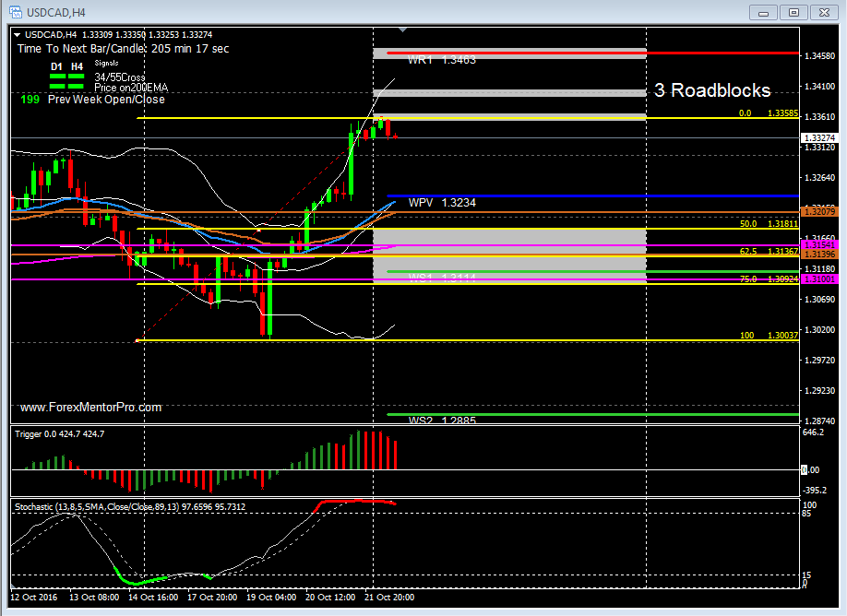The height and width of the screenshot is (616, 847).
Task: Click the orange 1.32079 price tag
Action: 819,211
